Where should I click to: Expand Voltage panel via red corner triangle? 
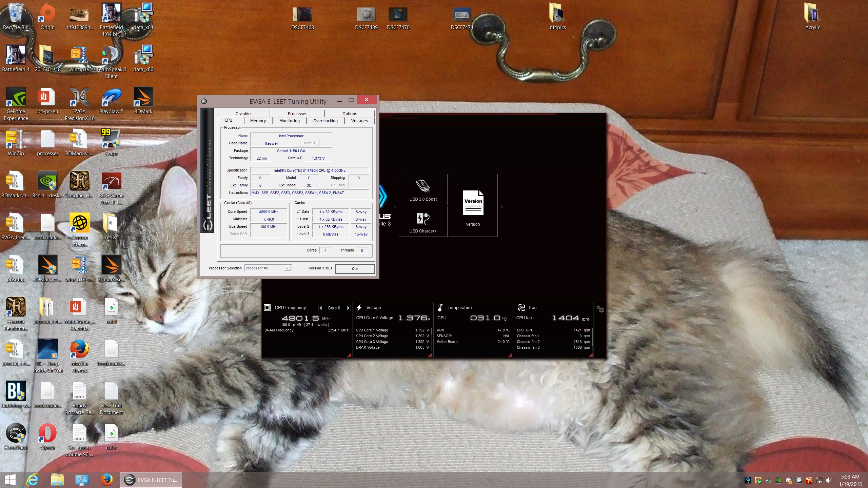pos(430,355)
